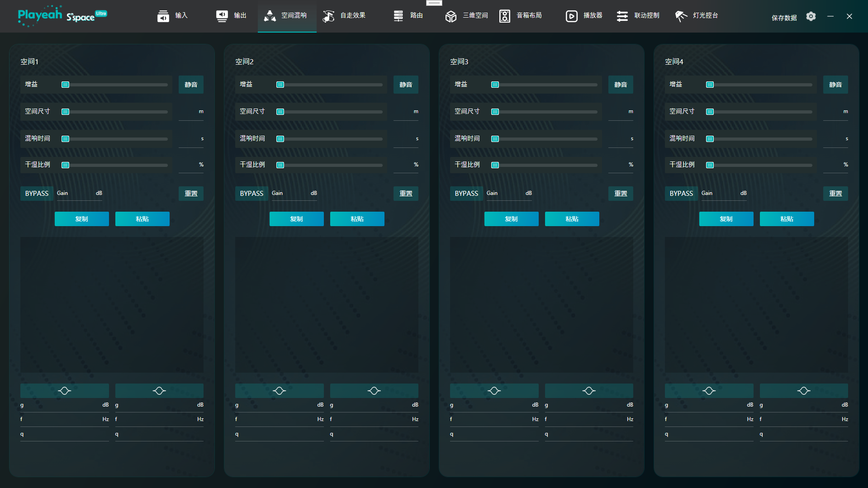Open the 灯光控台 lighting console icon
This screenshot has height=488, width=868.
click(x=681, y=16)
